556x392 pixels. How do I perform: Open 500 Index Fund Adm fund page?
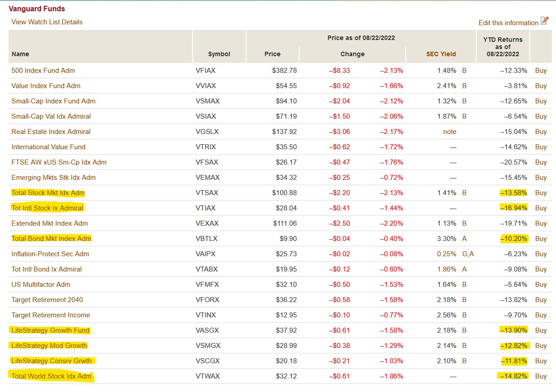(x=43, y=71)
